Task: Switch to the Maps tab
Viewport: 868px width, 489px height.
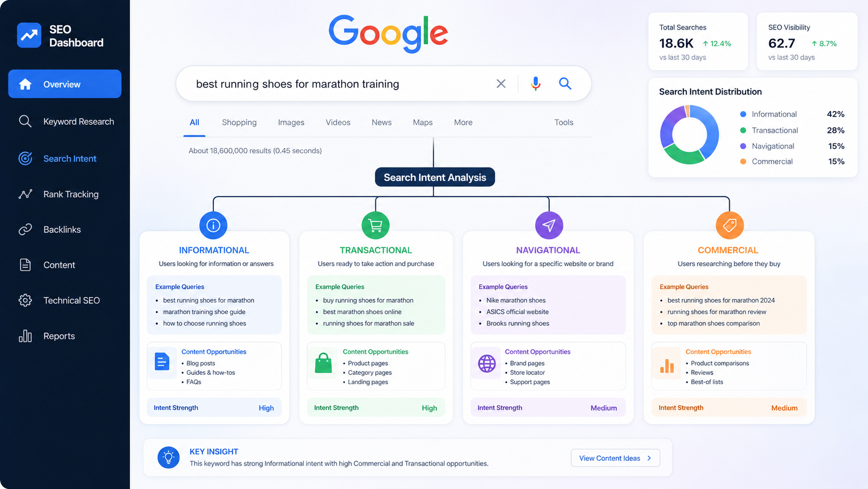Action: click(x=423, y=122)
